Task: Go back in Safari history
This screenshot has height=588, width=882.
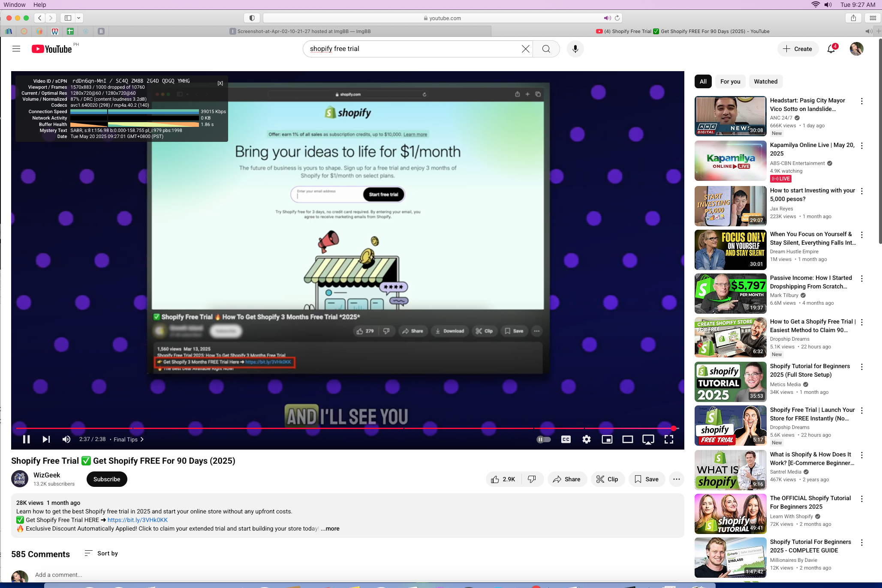Action: [40, 18]
